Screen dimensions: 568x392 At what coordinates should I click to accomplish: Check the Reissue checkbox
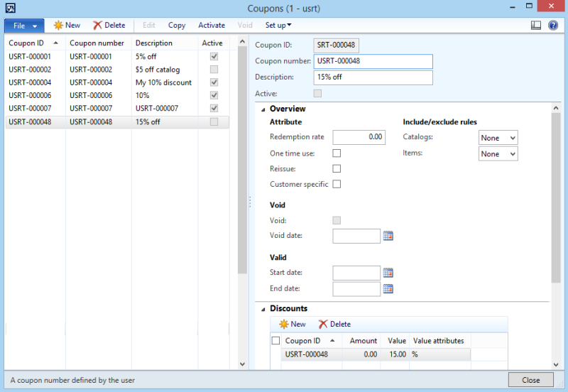point(337,169)
